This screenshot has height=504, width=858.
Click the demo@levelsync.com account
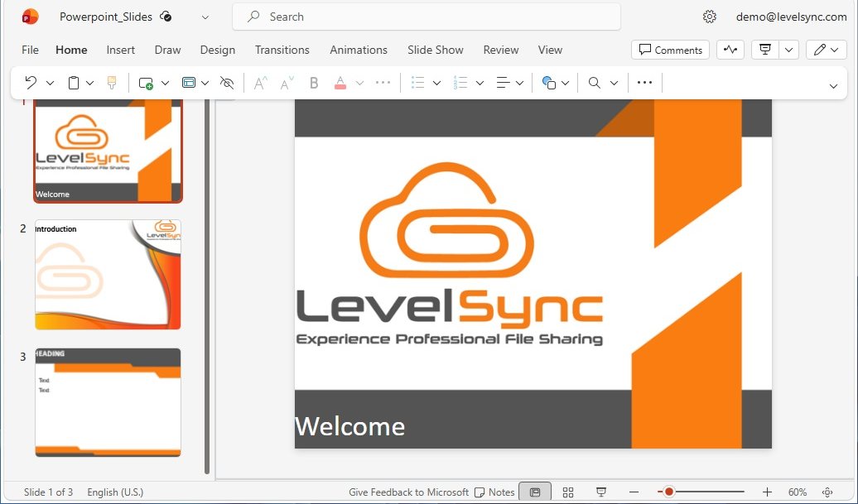click(x=791, y=17)
